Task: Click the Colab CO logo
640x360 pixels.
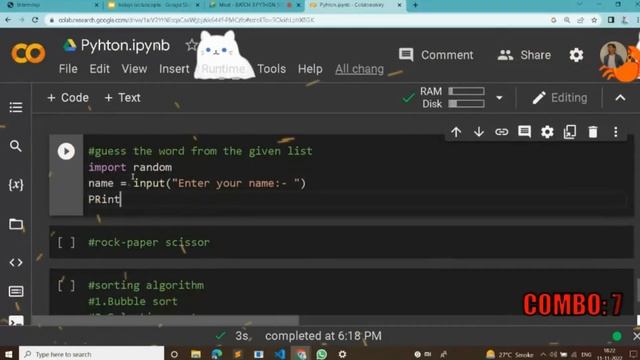Action: pyautogui.click(x=28, y=53)
